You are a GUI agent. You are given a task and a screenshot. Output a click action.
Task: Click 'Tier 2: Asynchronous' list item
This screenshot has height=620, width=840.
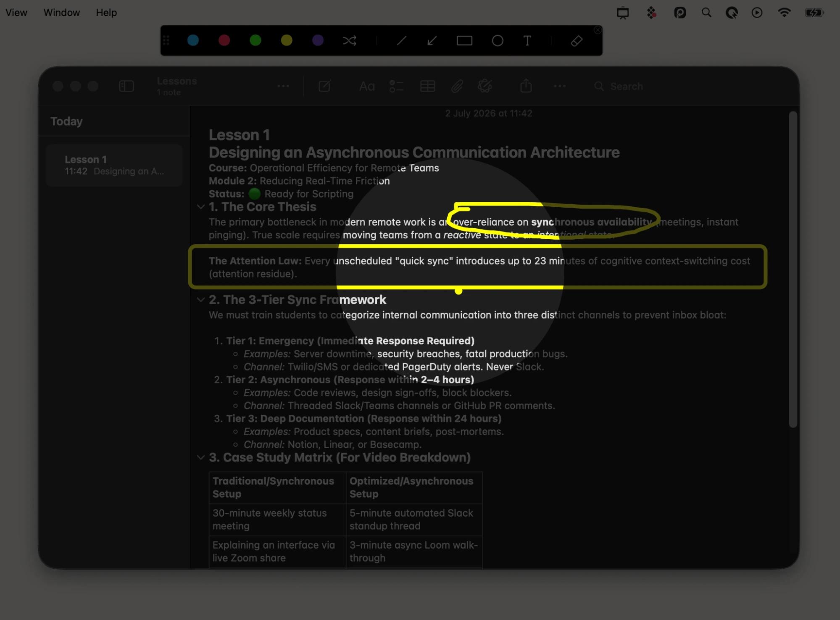(350, 380)
